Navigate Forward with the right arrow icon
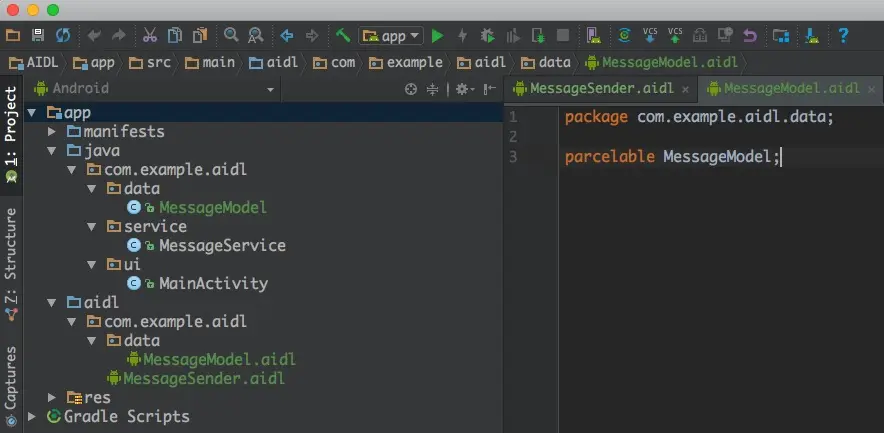The height and width of the screenshot is (433, 884). (x=312, y=36)
